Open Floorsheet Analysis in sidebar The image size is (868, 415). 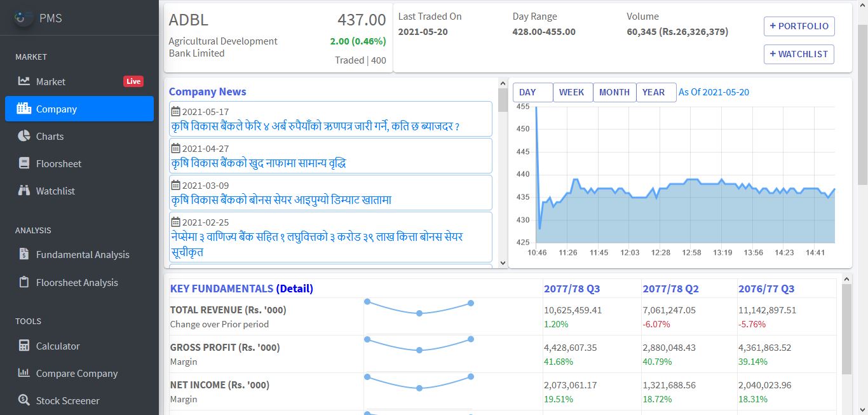click(x=77, y=282)
